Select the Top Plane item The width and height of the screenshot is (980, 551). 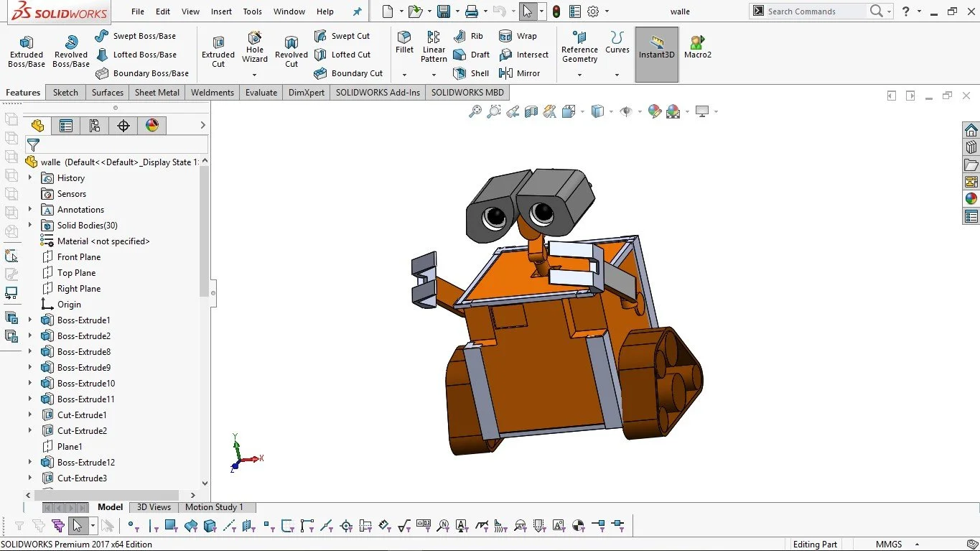(x=68, y=272)
